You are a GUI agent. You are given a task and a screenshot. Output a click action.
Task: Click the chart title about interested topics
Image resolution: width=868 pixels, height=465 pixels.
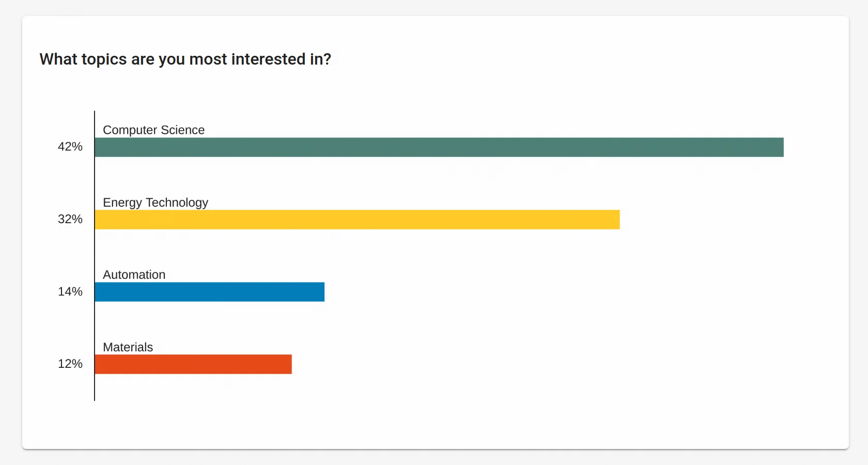[x=185, y=59]
